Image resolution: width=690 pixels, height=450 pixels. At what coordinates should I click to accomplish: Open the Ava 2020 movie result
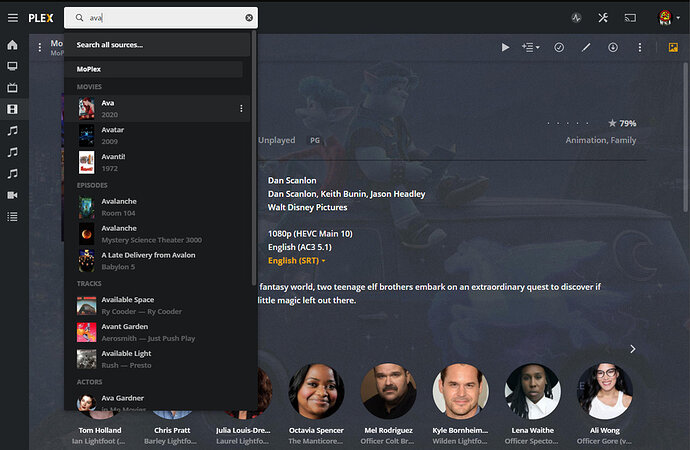(x=158, y=109)
